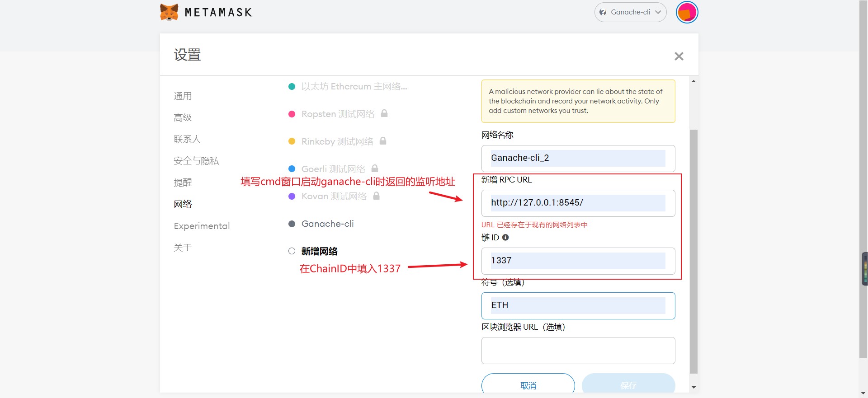This screenshot has height=398, width=868.
Task: Open the account avatar menu
Action: (x=687, y=12)
